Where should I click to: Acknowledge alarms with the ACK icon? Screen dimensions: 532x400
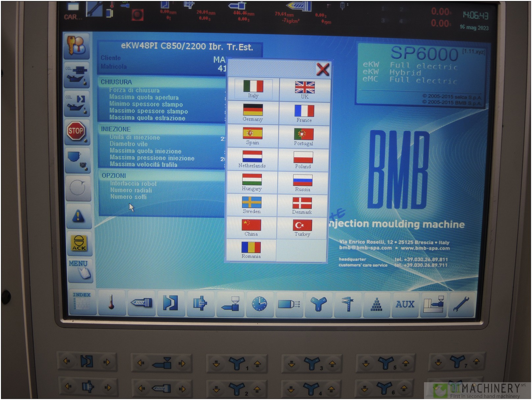point(79,243)
